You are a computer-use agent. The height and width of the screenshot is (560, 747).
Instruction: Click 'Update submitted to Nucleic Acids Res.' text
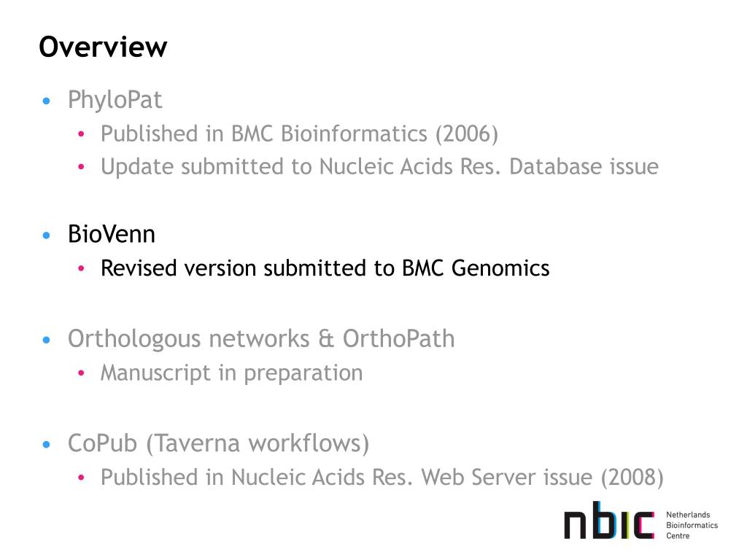pos(301,167)
